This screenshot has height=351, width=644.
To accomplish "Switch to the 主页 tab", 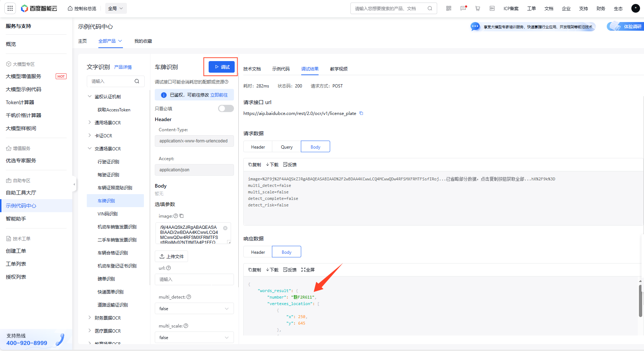I will coord(82,41).
